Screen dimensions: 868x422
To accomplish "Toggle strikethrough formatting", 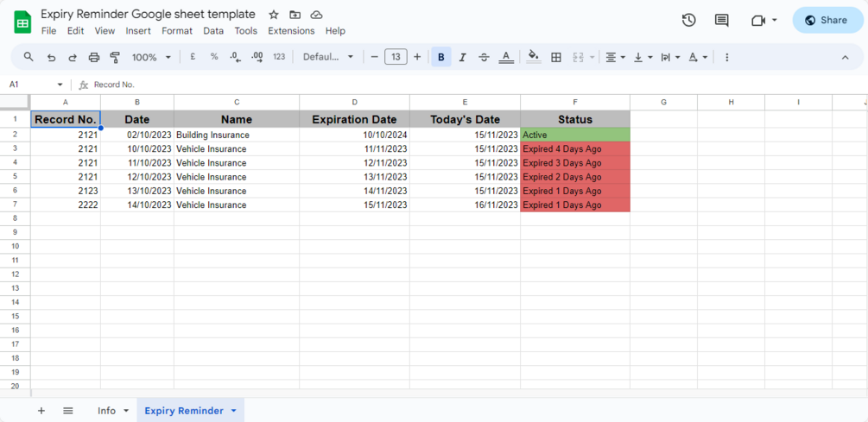I will click(x=484, y=57).
